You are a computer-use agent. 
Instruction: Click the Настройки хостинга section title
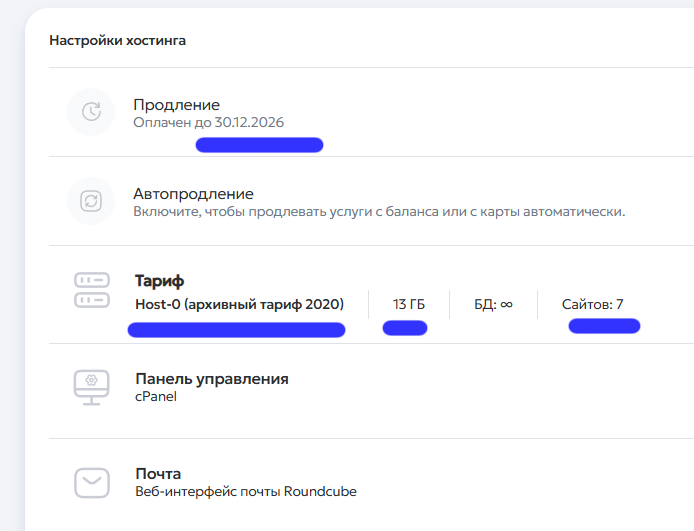click(117, 41)
